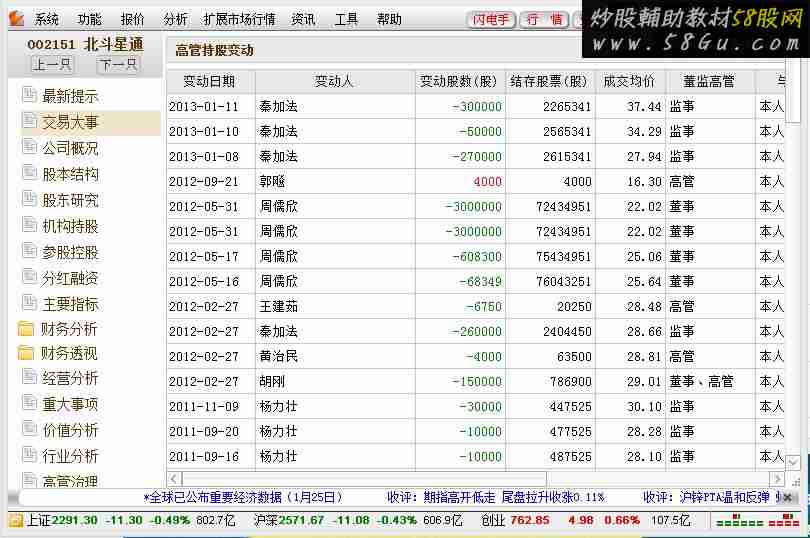Image resolution: width=810 pixels, height=538 pixels.
Task: Click the document icon beside 股东研究
Action: tap(29, 198)
